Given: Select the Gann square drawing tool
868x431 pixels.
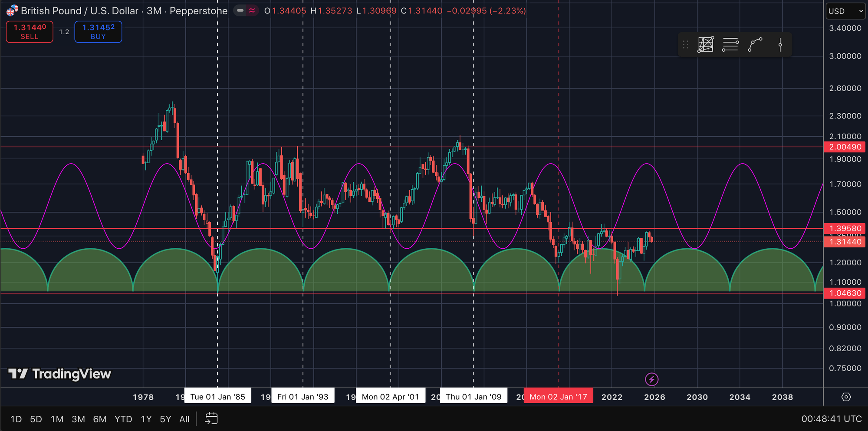Looking at the screenshot, I should [x=706, y=45].
